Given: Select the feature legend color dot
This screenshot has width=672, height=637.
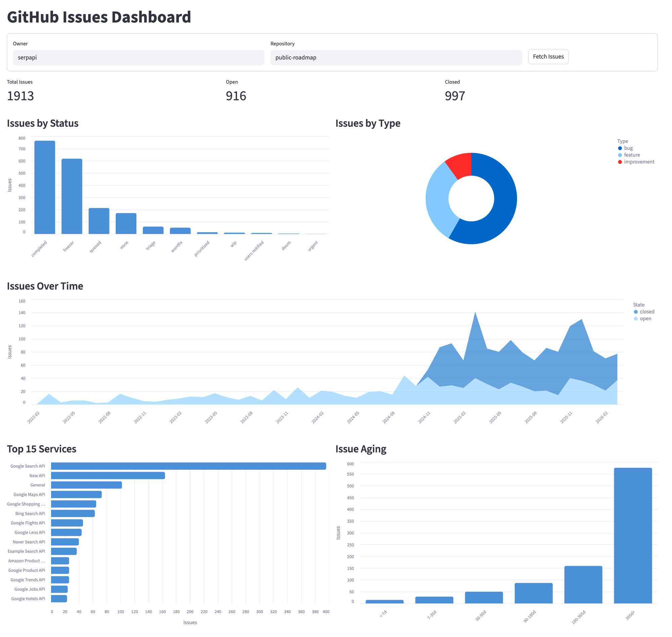Looking at the screenshot, I should pos(620,155).
